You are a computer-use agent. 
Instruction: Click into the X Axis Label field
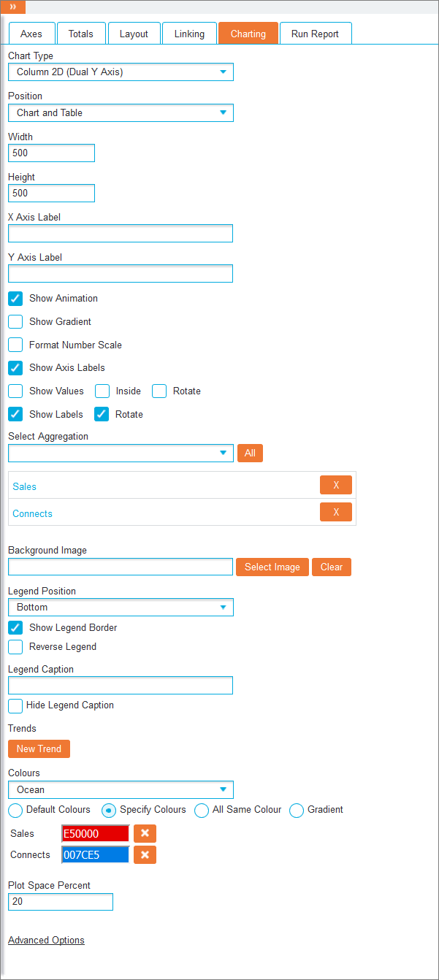click(121, 234)
